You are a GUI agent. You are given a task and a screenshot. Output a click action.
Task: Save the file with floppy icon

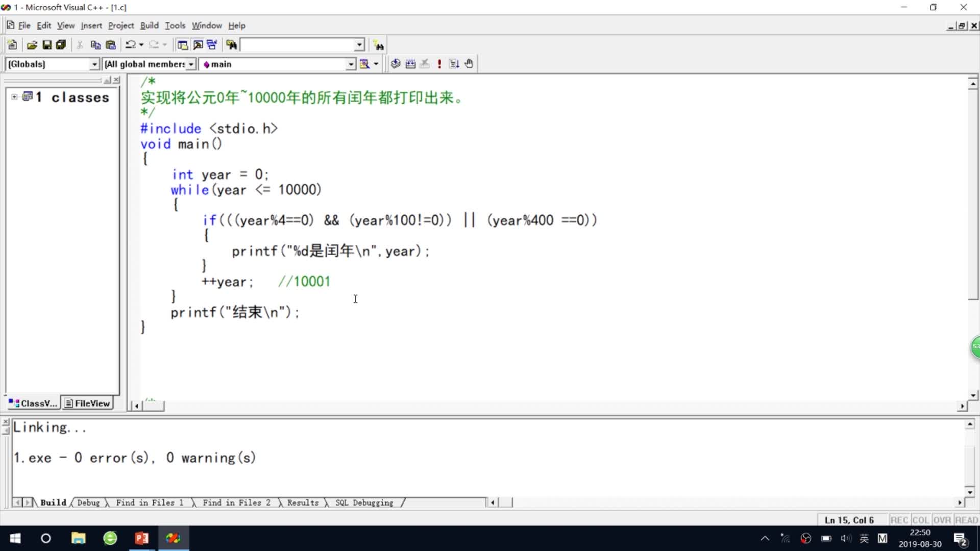pyautogui.click(x=47, y=45)
